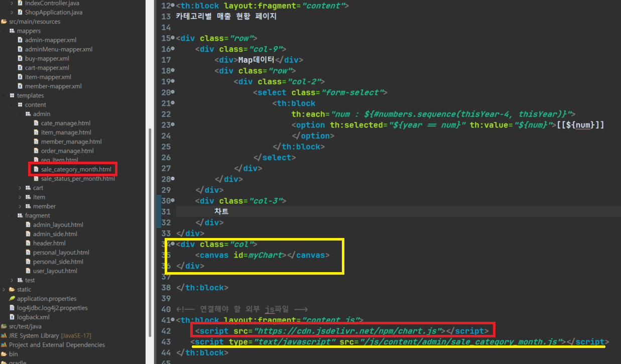The image size is (621, 364).
Task: Click the logback.xml XML file icon
Action: (12, 317)
